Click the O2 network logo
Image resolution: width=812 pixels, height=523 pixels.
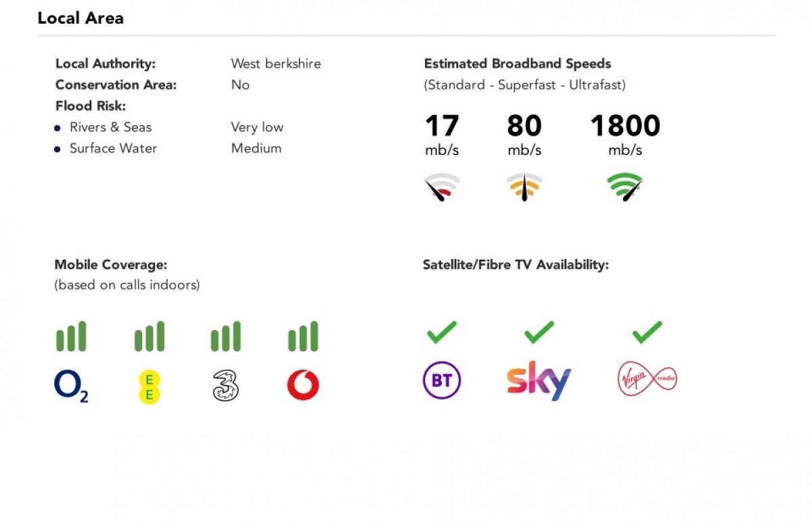71,386
